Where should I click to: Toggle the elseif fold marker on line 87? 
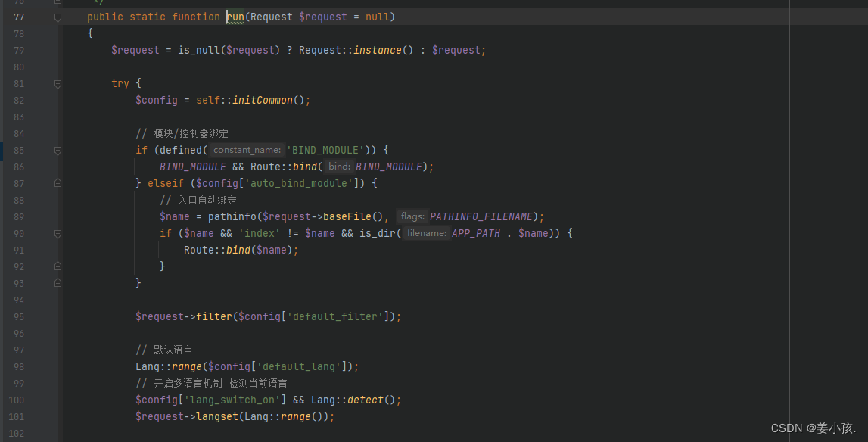tap(58, 183)
